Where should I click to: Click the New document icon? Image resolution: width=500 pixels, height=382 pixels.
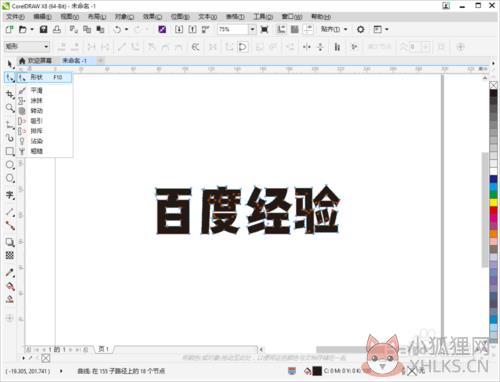(x=9, y=29)
